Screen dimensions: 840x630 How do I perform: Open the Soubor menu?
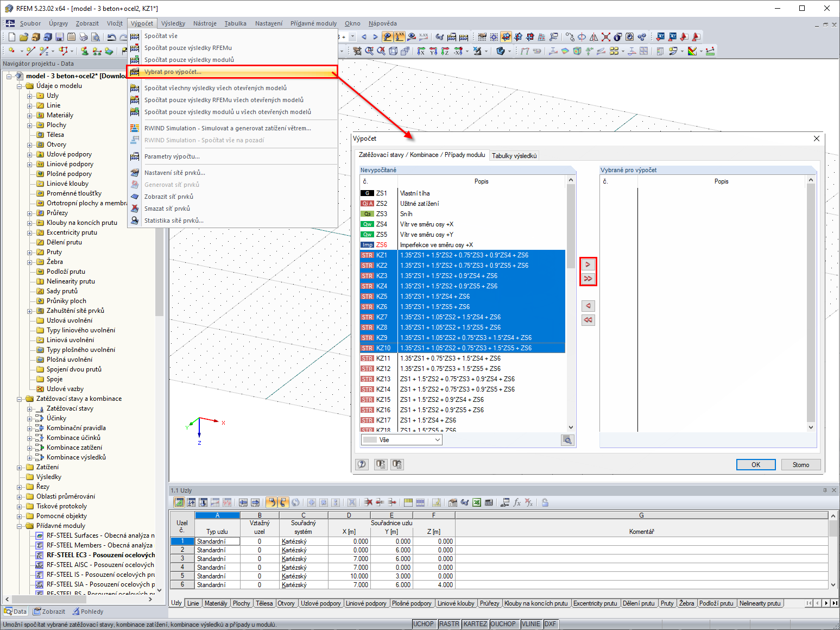point(30,23)
